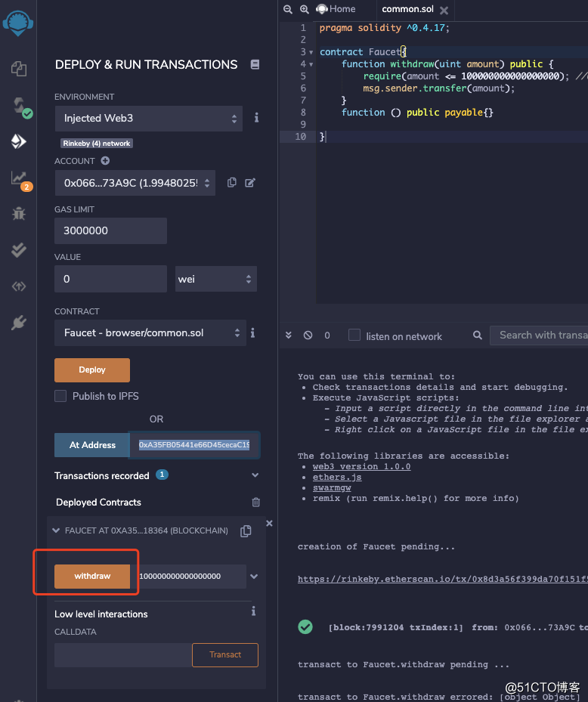Toggle the Publish to IPFS checkbox
Image resolution: width=588 pixels, height=702 pixels.
[x=60, y=396]
